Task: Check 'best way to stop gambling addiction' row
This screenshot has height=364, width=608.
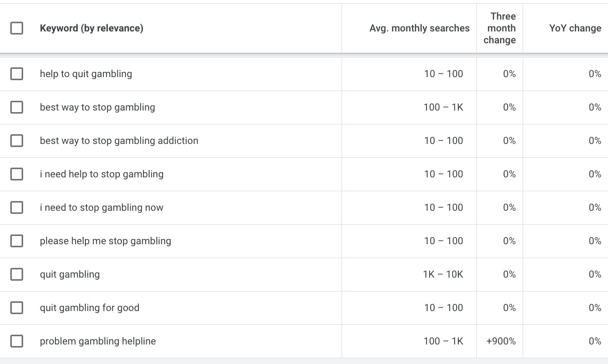Action: click(x=17, y=141)
